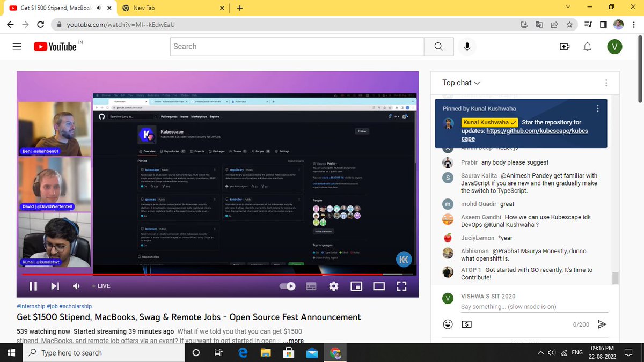
Task: Open the chat emoji picker
Action: coord(448,324)
